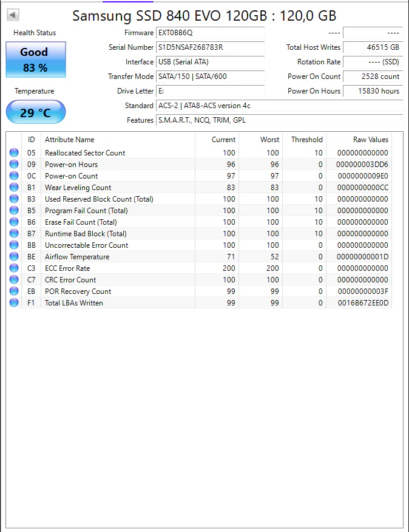Select the Total LBAs Written attribute name
The image size is (409, 532).
pyautogui.click(x=74, y=303)
